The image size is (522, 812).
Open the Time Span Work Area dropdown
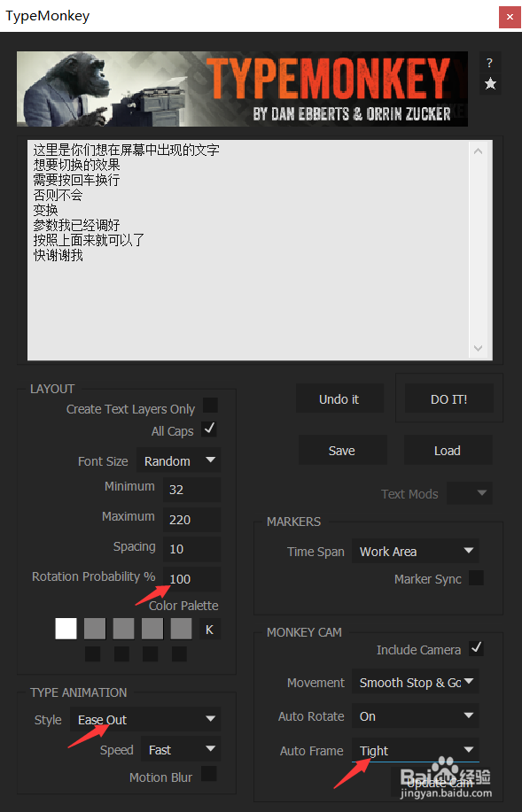pyautogui.click(x=416, y=551)
